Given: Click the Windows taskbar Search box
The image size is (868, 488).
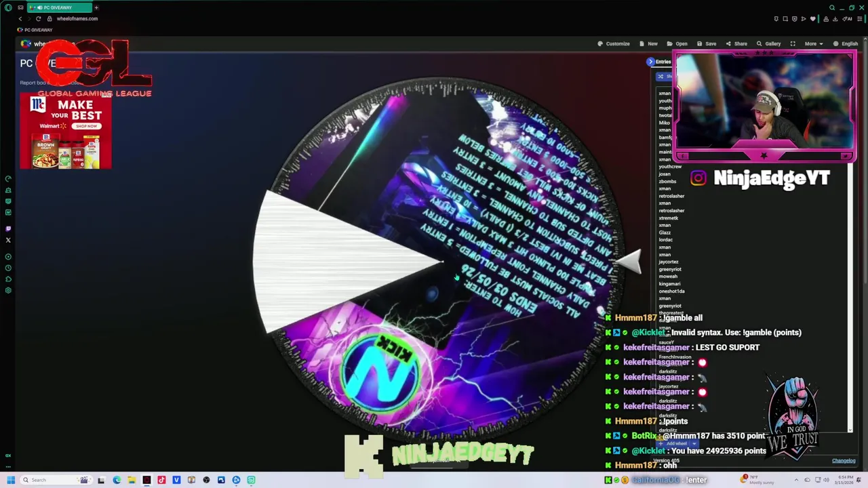Looking at the screenshot, I should pyautogui.click(x=57, y=480).
